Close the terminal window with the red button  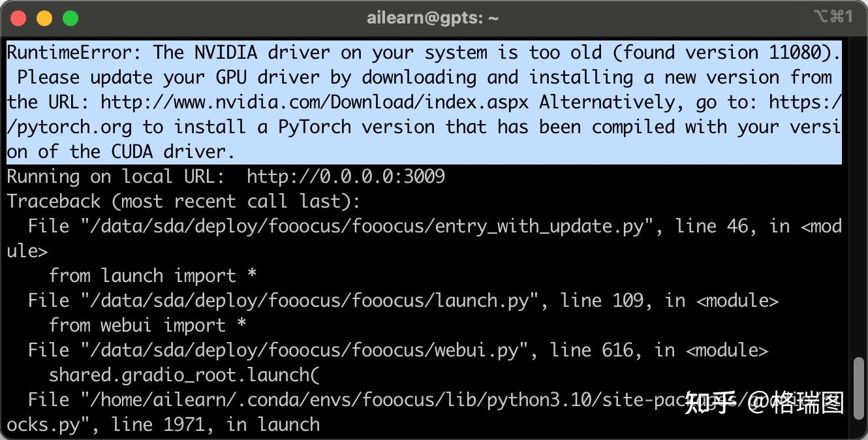(x=18, y=18)
